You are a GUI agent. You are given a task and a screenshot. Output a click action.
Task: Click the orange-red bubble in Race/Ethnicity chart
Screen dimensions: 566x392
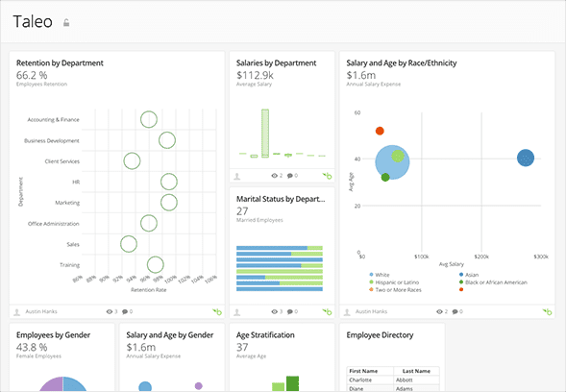pos(380,131)
